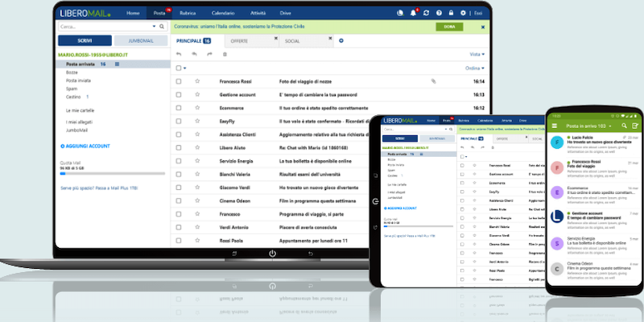Image resolution: width=644 pixels, height=322 pixels.
Task: Click the add tab plus icon after SOCIAL
Action: (x=341, y=40)
